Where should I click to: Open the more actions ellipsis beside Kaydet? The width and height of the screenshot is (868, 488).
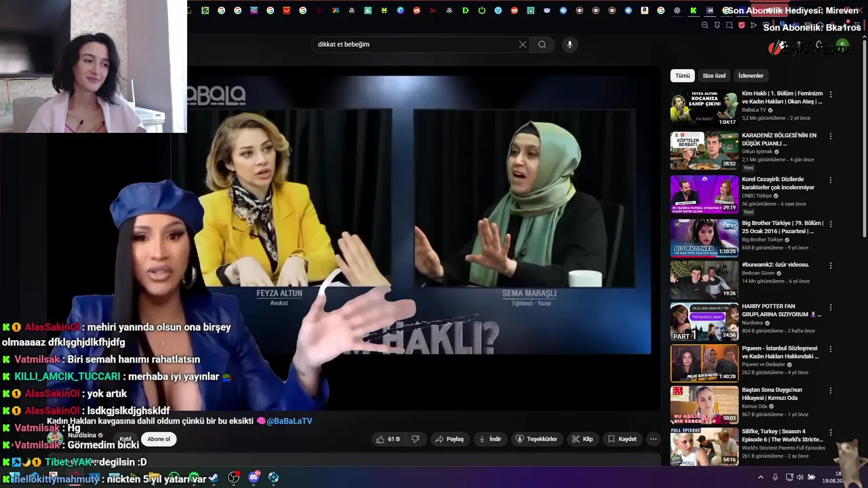coord(653,439)
